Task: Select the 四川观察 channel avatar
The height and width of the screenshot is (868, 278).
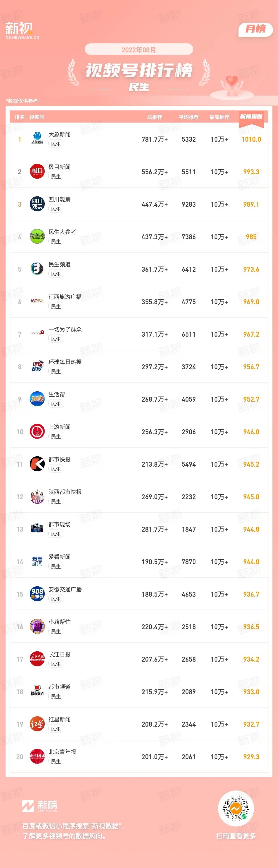Action: (x=37, y=204)
